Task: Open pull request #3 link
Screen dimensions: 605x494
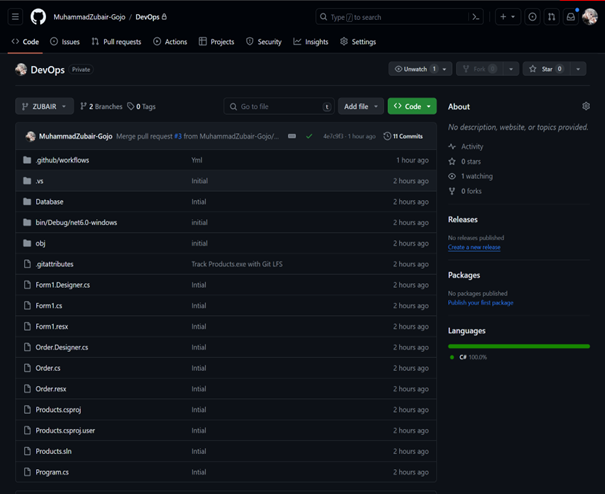Action: tap(178, 136)
